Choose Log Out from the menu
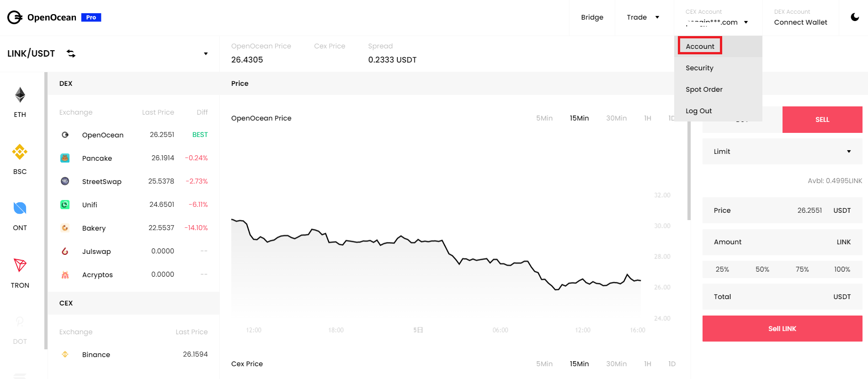The height and width of the screenshot is (379, 868). 718,111
